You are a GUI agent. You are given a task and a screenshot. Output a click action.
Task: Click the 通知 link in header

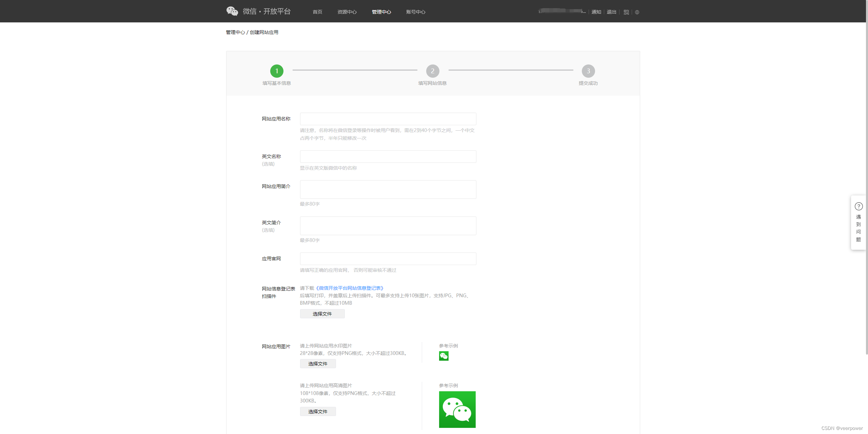(x=596, y=12)
